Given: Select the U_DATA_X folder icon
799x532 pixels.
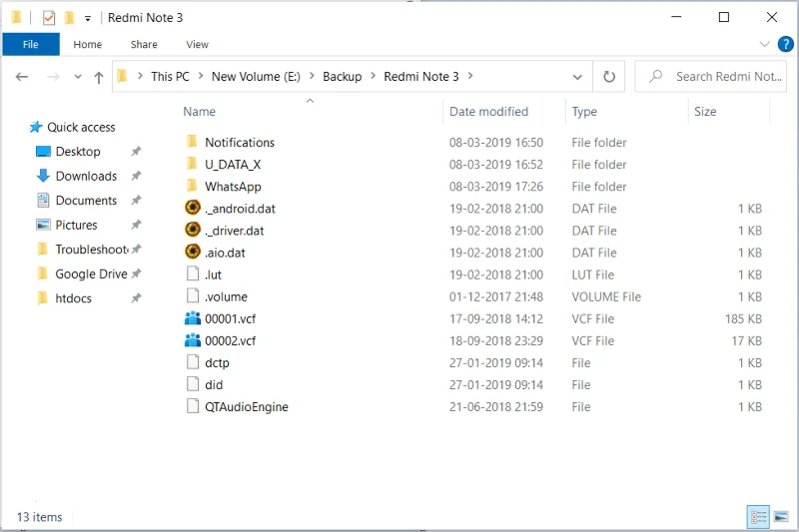Looking at the screenshot, I should coord(192,164).
